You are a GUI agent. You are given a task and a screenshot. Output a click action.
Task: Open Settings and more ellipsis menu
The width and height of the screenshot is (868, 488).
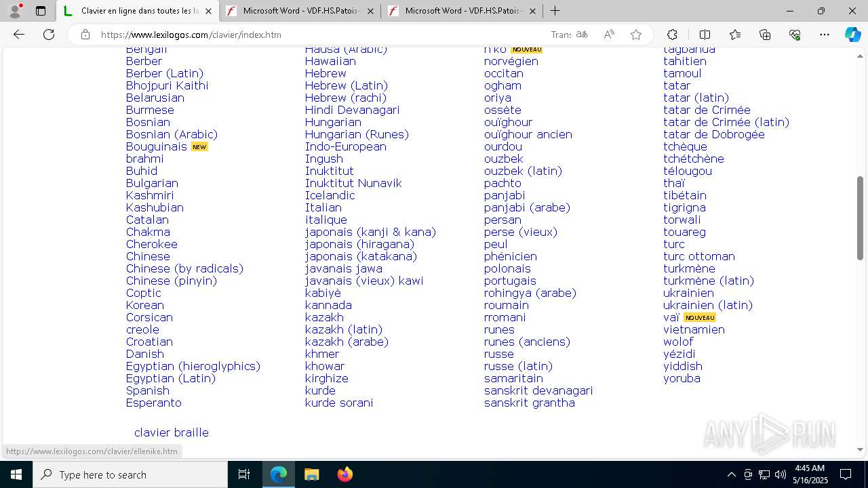tap(825, 35)
